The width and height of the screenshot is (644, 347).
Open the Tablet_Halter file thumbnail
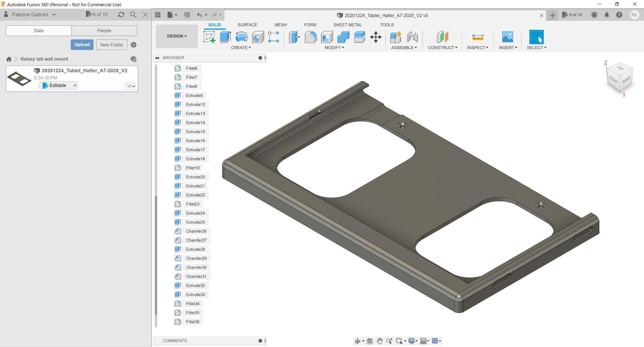[x=19, y=79]
